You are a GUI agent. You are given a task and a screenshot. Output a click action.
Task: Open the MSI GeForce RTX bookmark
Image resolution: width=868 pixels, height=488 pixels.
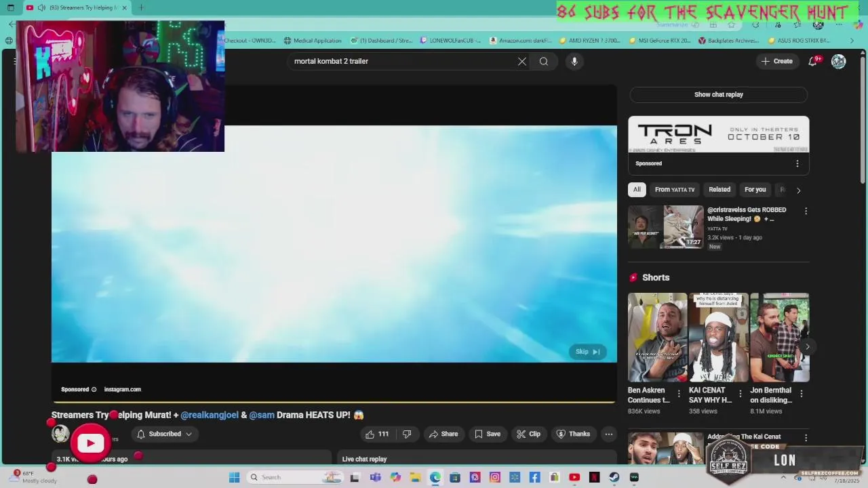pyautogui.click(x=659, y=41)
